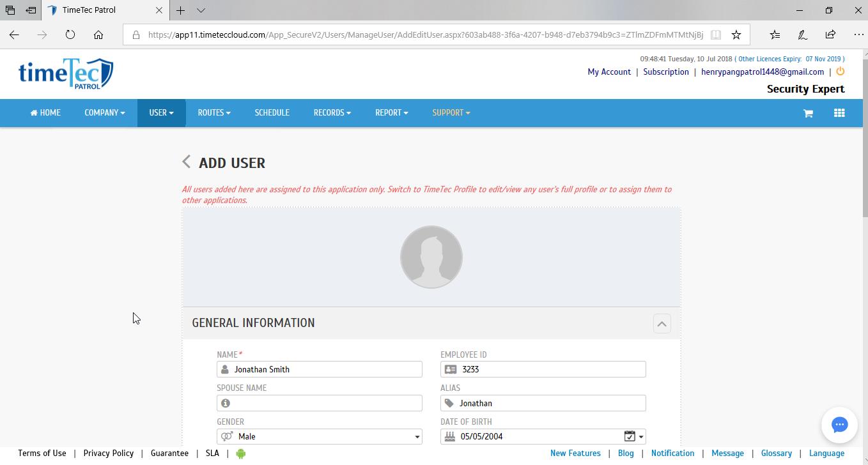Screen dimensions: 868x465
Task: Open the REPORT menu
Action: [391, 113]
